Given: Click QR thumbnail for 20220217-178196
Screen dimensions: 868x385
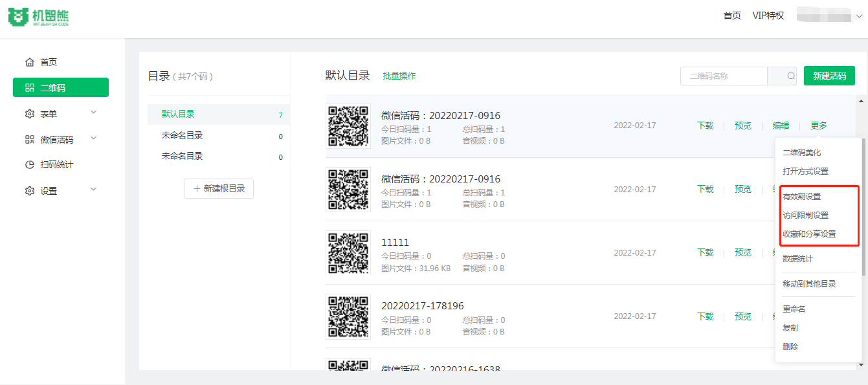Looking at the screenshot, I should coord(348,316).
